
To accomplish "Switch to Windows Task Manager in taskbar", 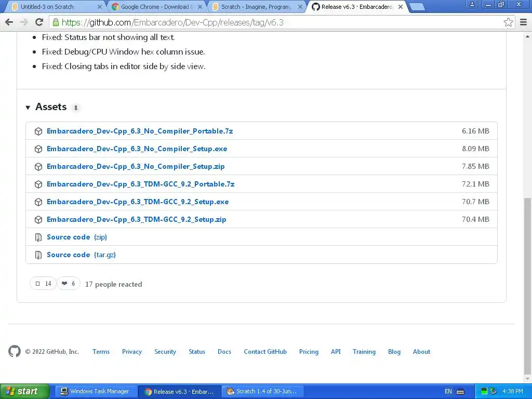I will tap(96, 391).
